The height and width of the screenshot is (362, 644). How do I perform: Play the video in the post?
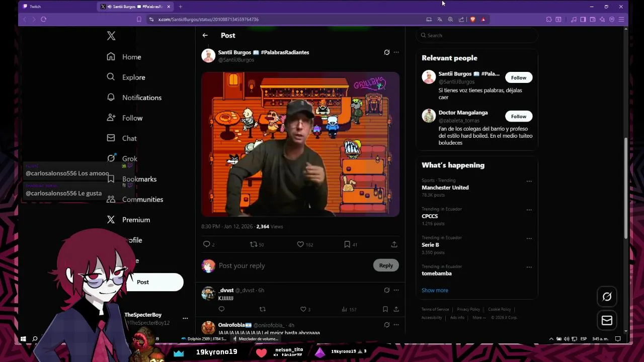(300, 144)
